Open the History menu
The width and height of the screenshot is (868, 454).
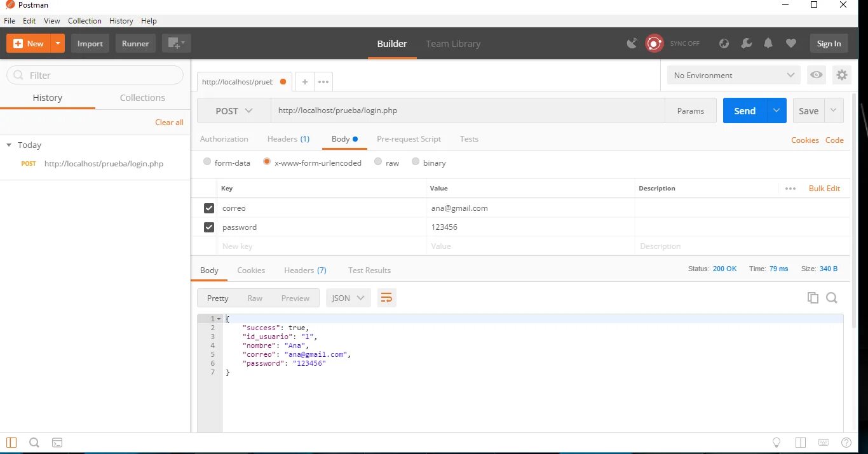pos(121,21)
